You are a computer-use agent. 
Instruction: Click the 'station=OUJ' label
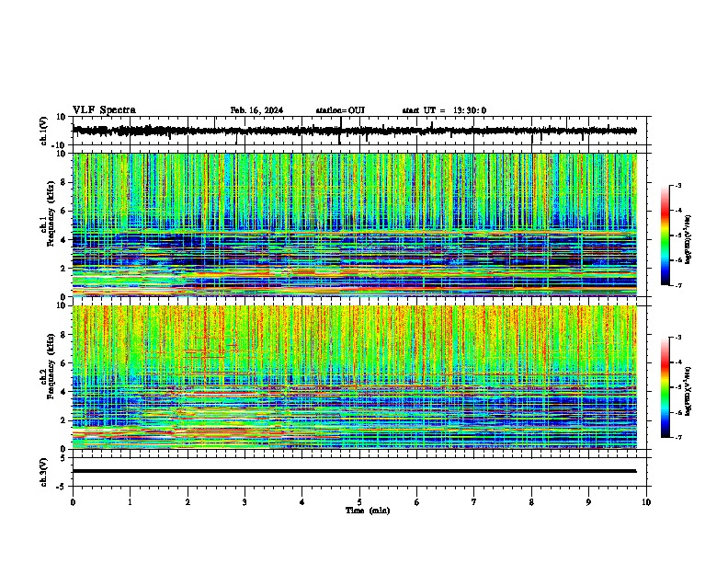[340, 110]
